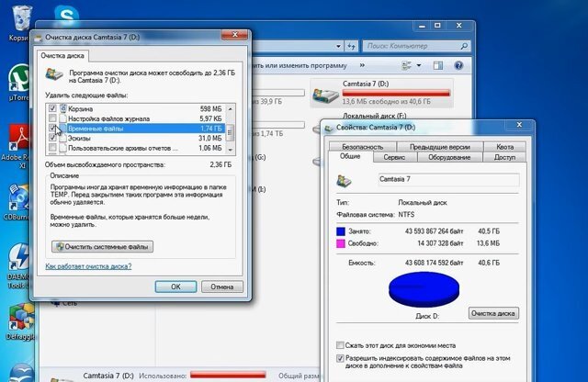The height and width of the screenshot is (382, 588).
Task: Expand the toolbar overflow chevron »
Action: (362, 65)
